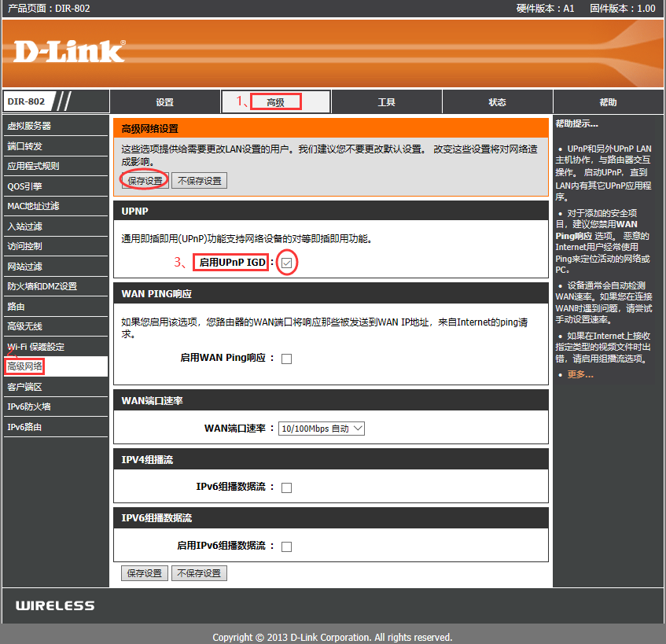Select 虚拟服务器 in the sidebar
This screenshot has width=666, height=644.
(x=29, y=126)
